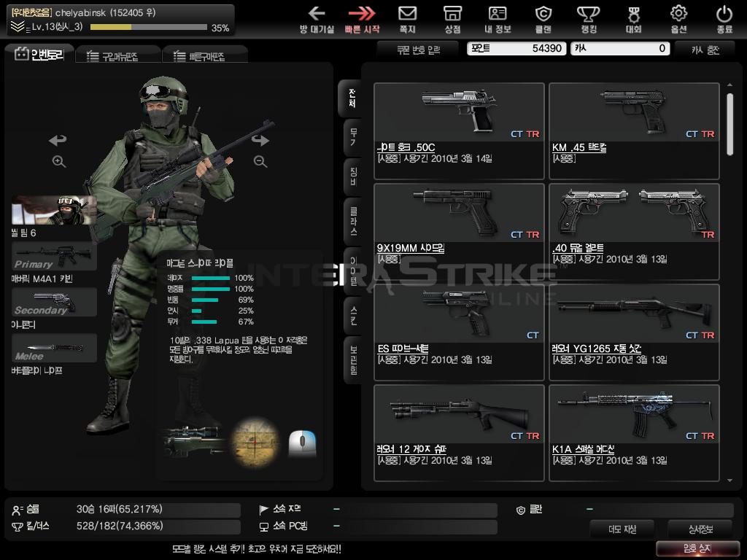Click the weapon list vertical scrollbar handle
This screenshot has height=560, width=747.
tap(729, 124)
